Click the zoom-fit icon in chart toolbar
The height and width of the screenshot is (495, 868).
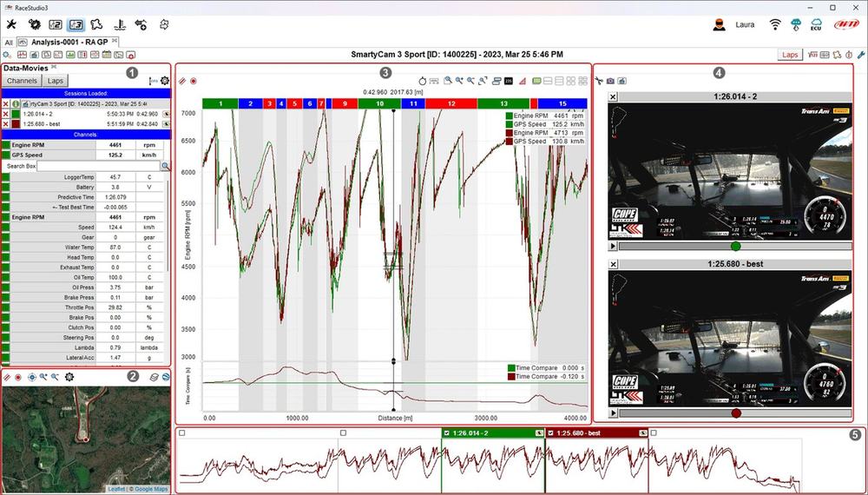483,81
